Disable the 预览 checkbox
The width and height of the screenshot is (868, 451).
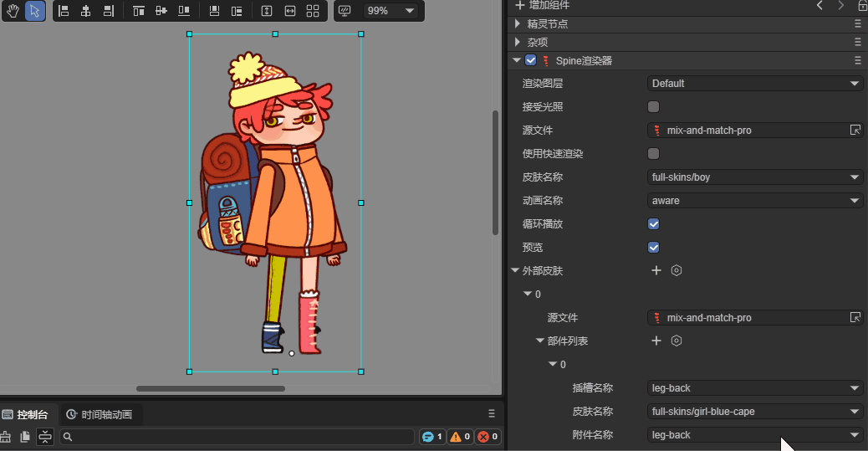tap(654, 248)
